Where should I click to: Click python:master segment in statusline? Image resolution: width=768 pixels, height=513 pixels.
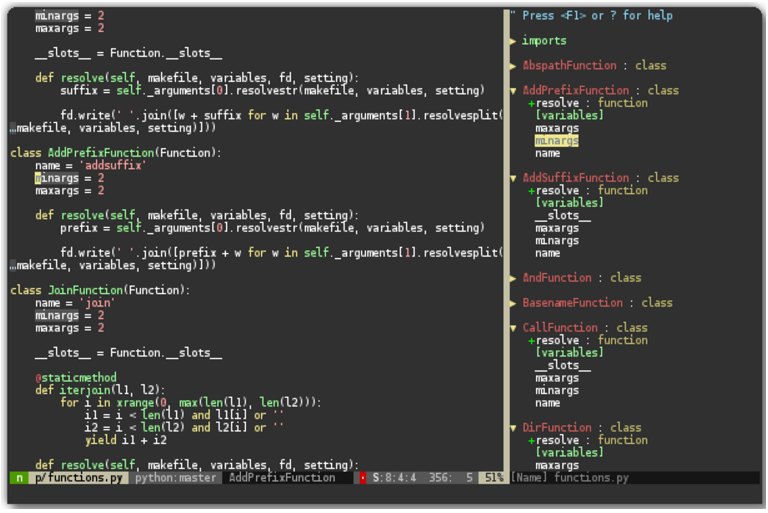(x=175, y=478)
